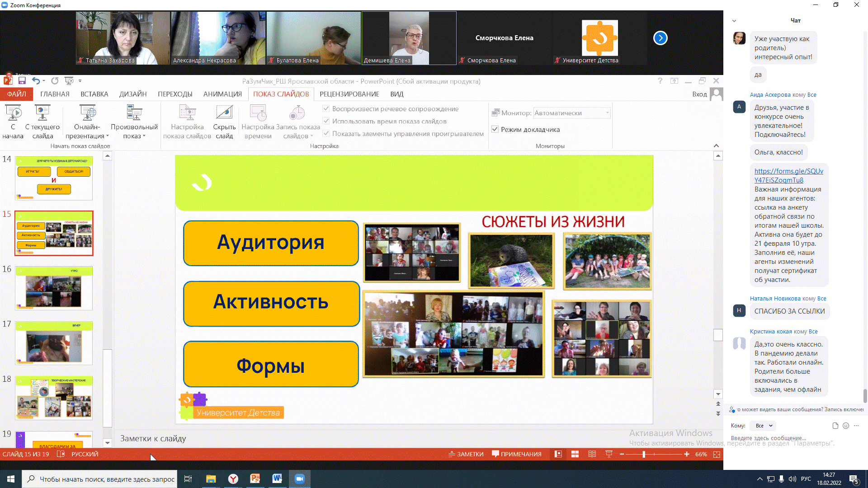Start slideshow from beginning icon
The height and width of the screenshot is (488, 868).
pyautogui.click(x=13, y=122)
